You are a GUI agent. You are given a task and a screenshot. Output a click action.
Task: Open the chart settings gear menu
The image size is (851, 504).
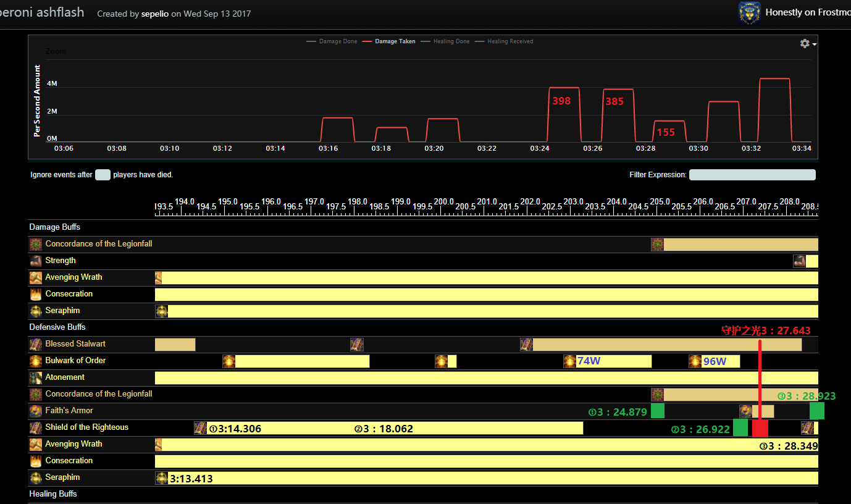[x=808, y=44]
